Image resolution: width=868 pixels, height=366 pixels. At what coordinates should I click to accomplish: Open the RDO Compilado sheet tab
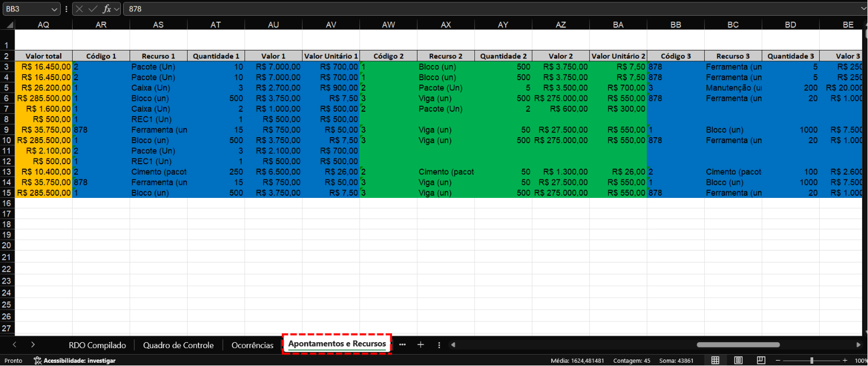97,345
